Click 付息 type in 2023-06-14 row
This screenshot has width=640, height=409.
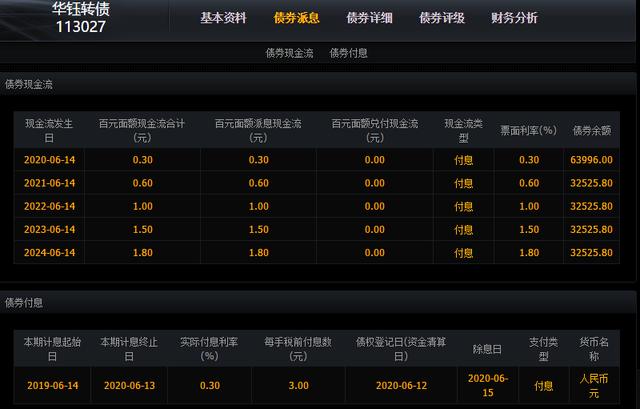464,230
